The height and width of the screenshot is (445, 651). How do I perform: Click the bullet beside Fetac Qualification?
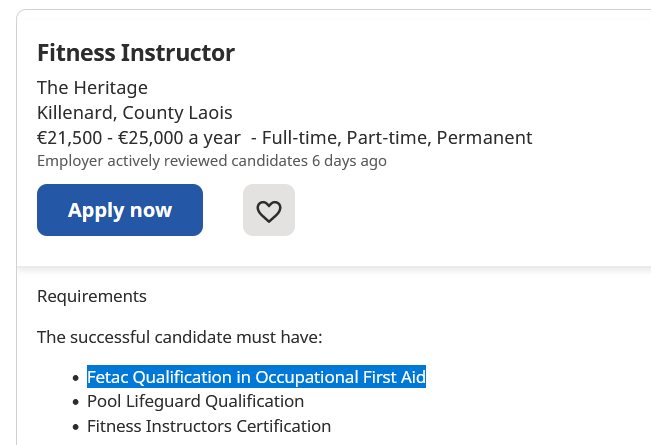(75, 378)
